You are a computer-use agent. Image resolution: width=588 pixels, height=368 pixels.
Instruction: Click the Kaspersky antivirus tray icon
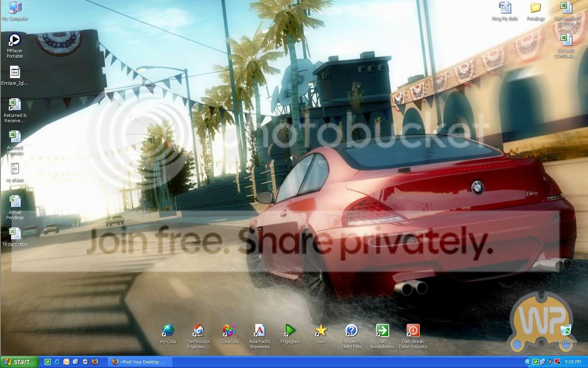coord(557,362)
